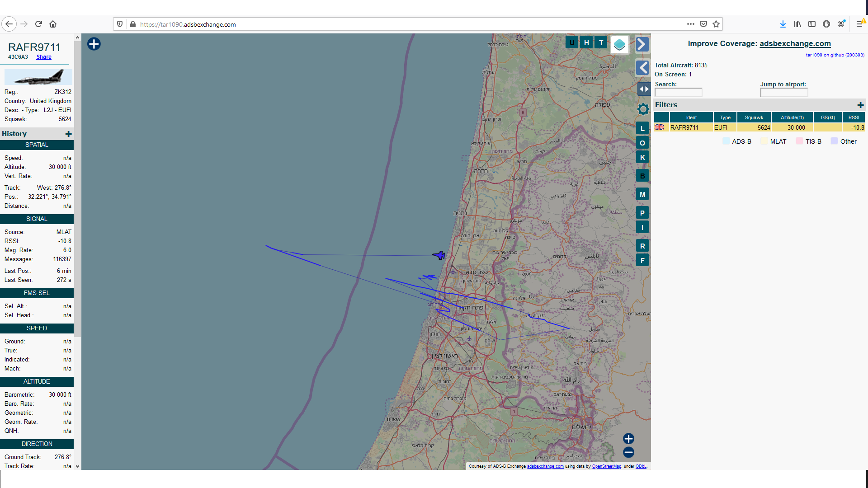Toggle the M map button
868x488 pixels.
click(x=642, y=194)
